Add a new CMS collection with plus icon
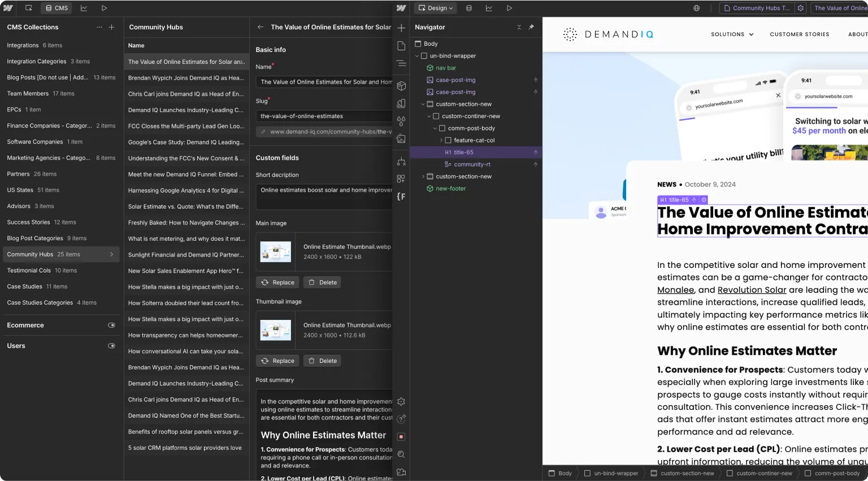Screen dimensions: 868x481 click(x=111, y=27)
